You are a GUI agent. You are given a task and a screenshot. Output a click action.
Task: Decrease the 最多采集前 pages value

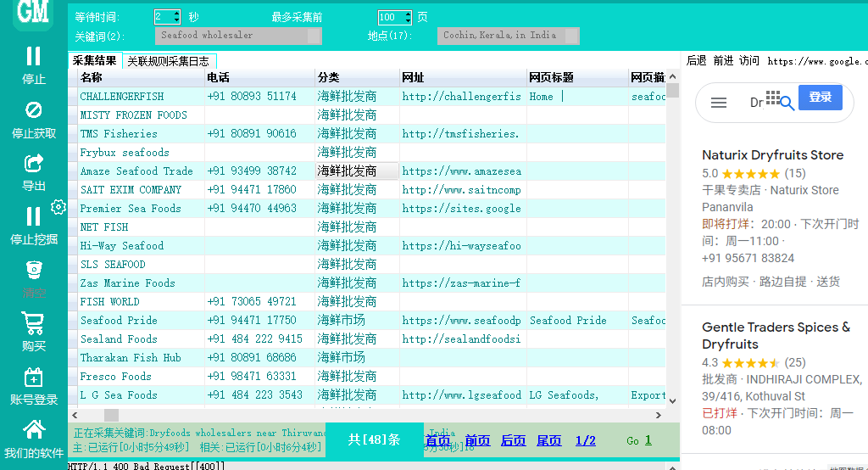pos(408,20)
